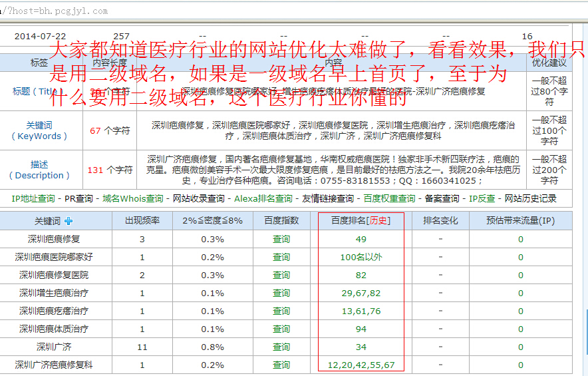
Task: Click the 关键词 (KeyWords) label link
Action: coord(39,130)
